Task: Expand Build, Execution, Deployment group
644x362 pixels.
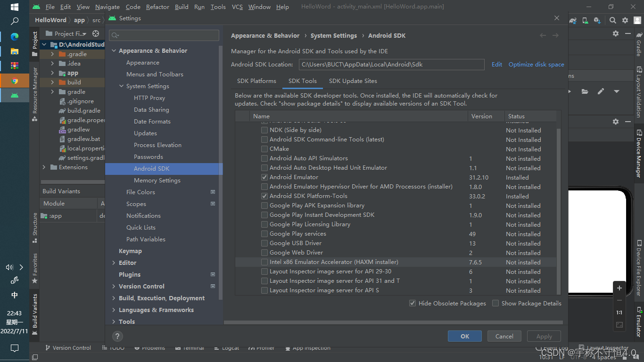Action: (114, 298)
